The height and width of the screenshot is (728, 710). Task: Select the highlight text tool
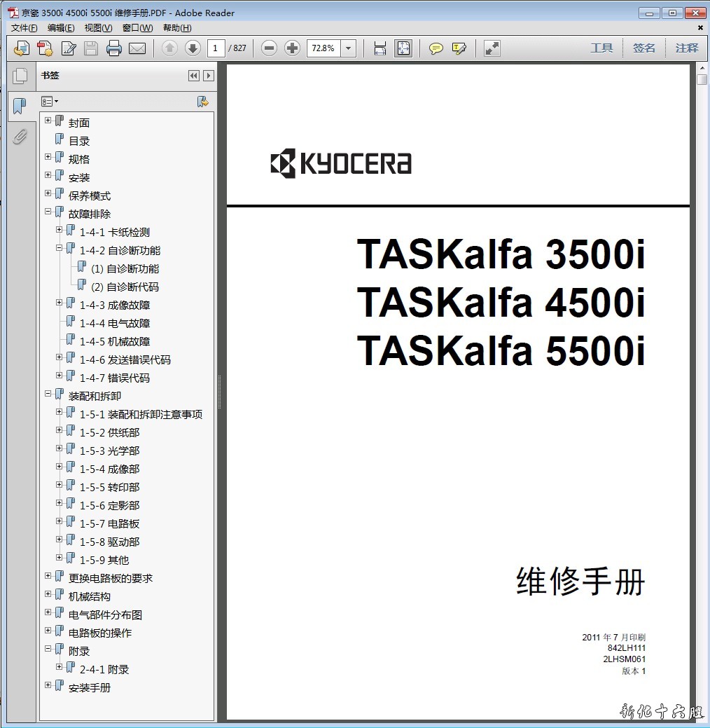coord(459,48)
